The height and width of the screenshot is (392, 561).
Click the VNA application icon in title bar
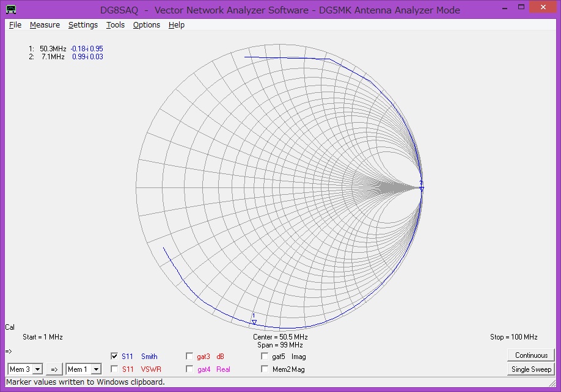pyautogui.click(x=11, y=9)
